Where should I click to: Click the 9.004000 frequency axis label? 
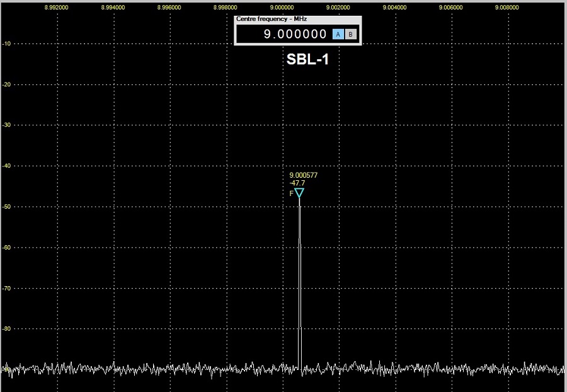395,8
